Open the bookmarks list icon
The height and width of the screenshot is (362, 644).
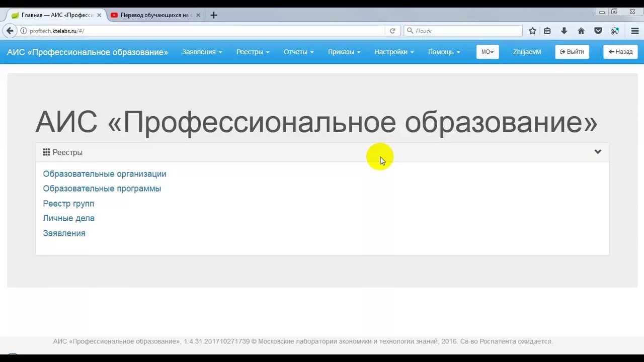click(547, 31)
